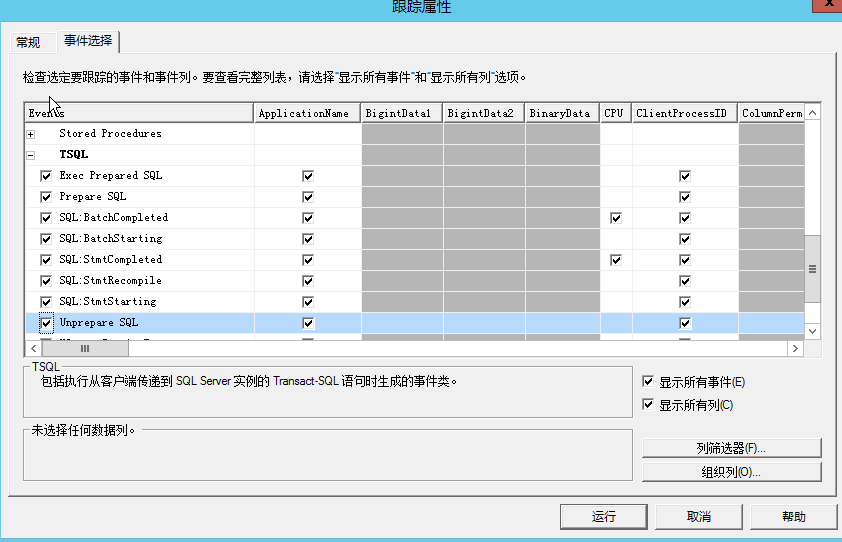Select the SQL:StmtRecompile event row

click(x=110, y=281)
